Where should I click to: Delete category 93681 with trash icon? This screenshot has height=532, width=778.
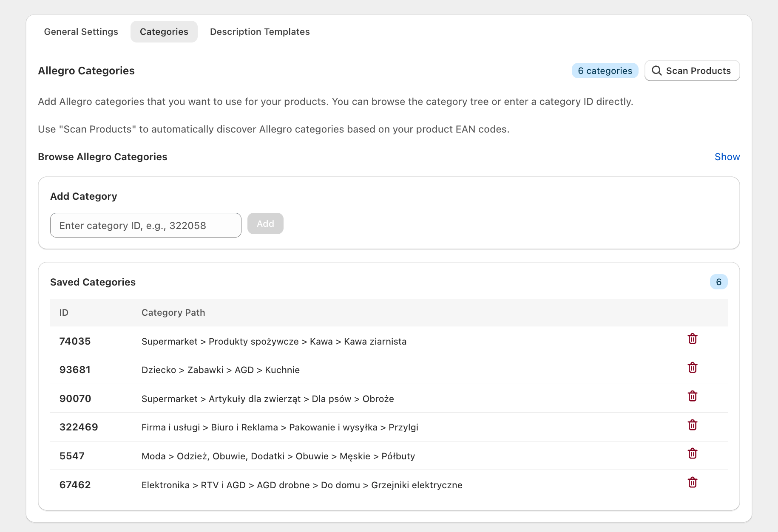[692, 368]
